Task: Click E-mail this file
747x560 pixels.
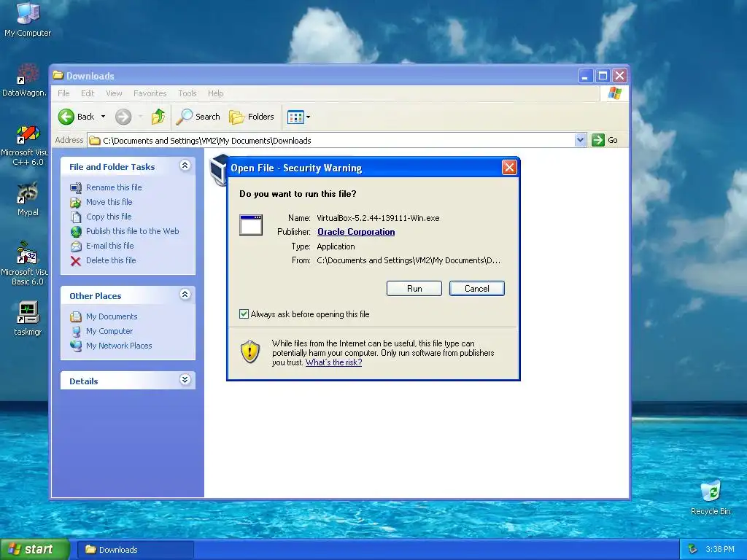Action: pos(109,246)
